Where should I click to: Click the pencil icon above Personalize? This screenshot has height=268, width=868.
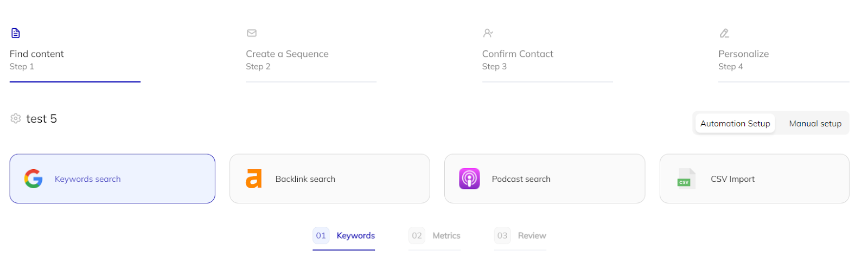724,33
